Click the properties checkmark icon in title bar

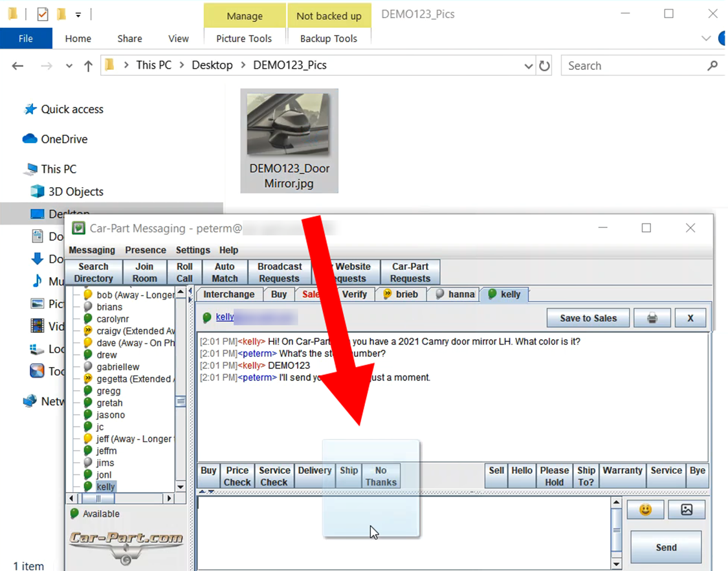[42, 14]
